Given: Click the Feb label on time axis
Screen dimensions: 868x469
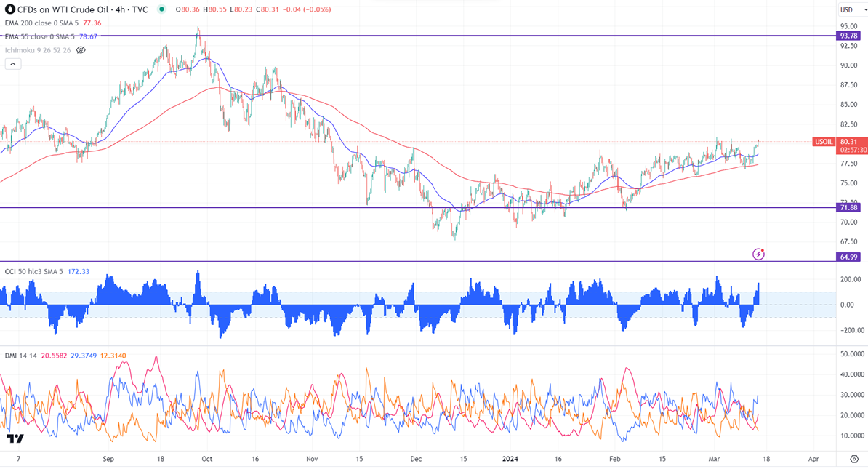Looking at the screenshot, I should coord(614,459).
